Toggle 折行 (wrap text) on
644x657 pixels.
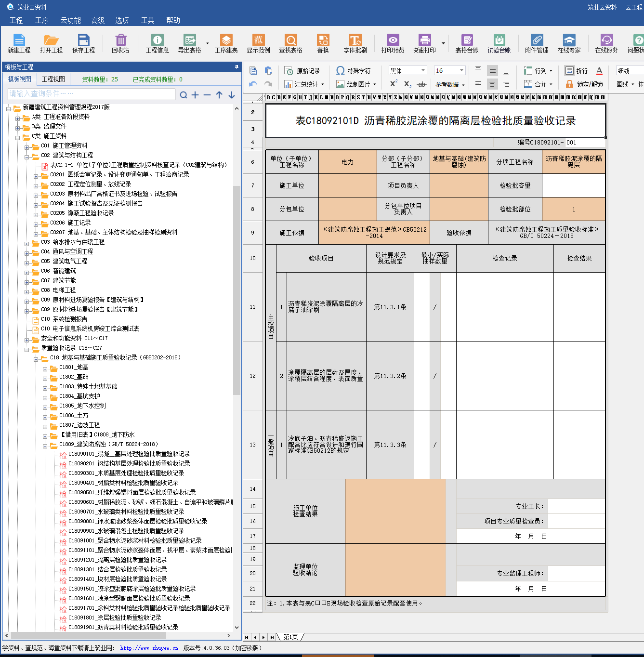(577, 71)
